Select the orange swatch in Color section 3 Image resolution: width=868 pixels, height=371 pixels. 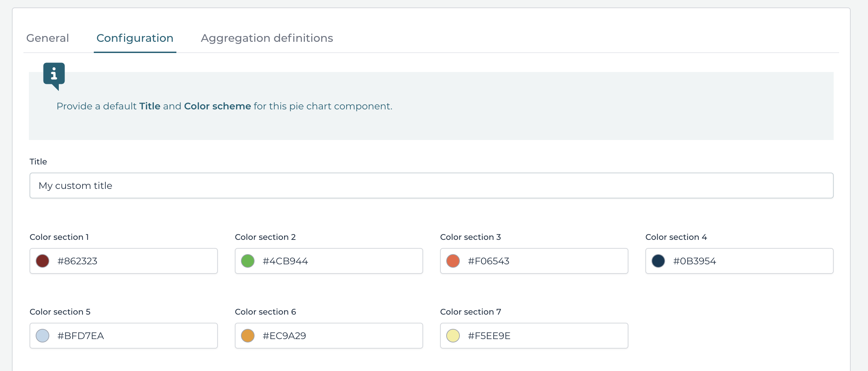453,261
